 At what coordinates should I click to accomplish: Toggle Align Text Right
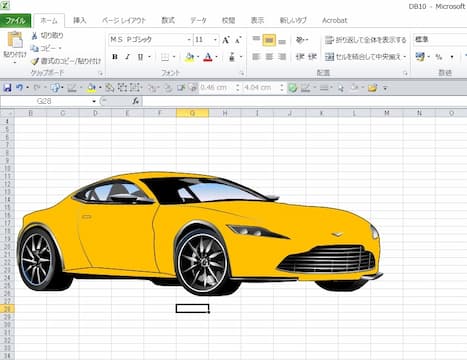click(282, 57)
